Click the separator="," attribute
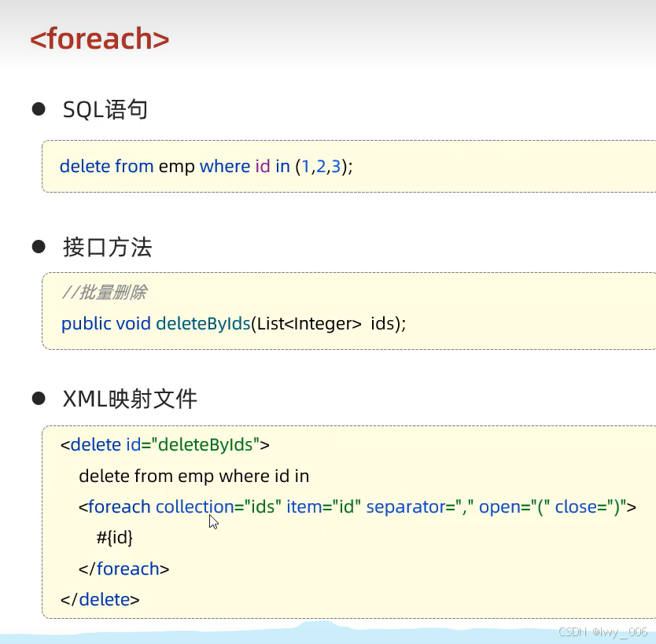This screenshot has width=656, height=644. pyautogui.click(x=419, y=507)
